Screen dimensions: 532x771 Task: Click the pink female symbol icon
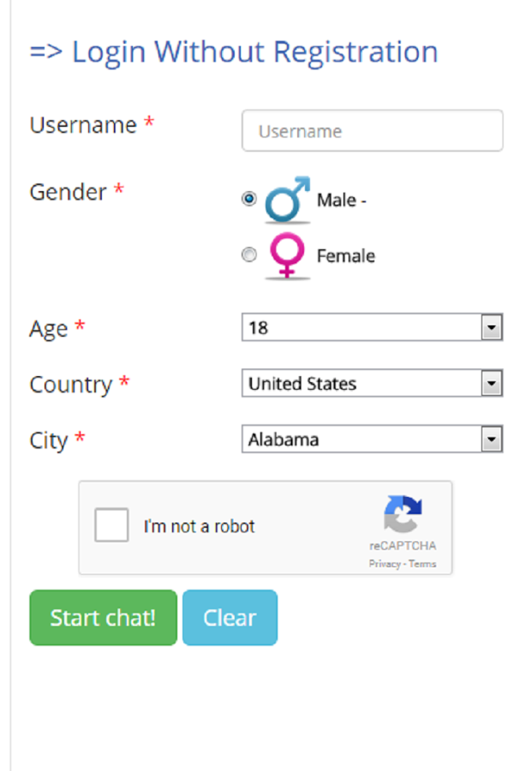pyautogui.click(x=287, y=255)
